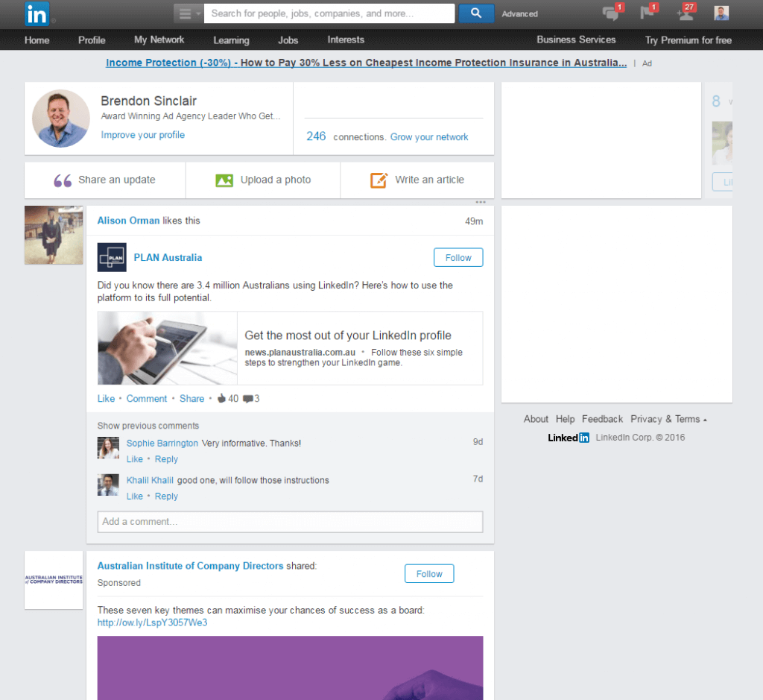The height and width of the screenshot is (700, 763).
Task: Click About in the footer
Action: (x=536, y=419)
